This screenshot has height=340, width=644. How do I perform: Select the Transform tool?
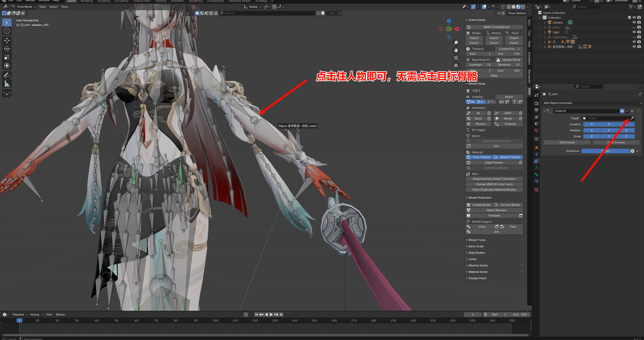click(7, 66)
